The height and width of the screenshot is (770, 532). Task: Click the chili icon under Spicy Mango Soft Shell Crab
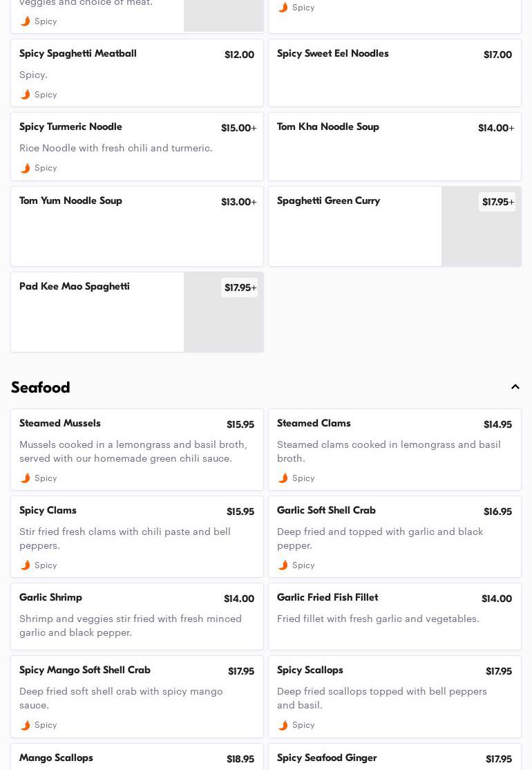tap(26, 725)
